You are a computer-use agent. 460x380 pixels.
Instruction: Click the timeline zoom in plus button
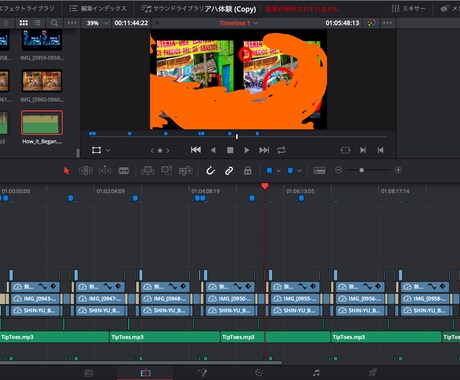click(398, 170)
